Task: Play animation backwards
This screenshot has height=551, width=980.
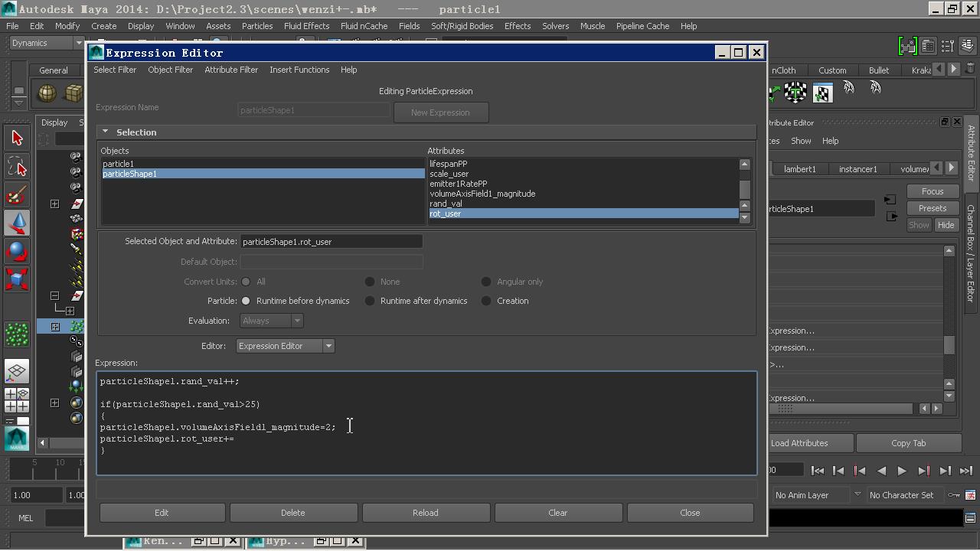Action: pos(881,471)
